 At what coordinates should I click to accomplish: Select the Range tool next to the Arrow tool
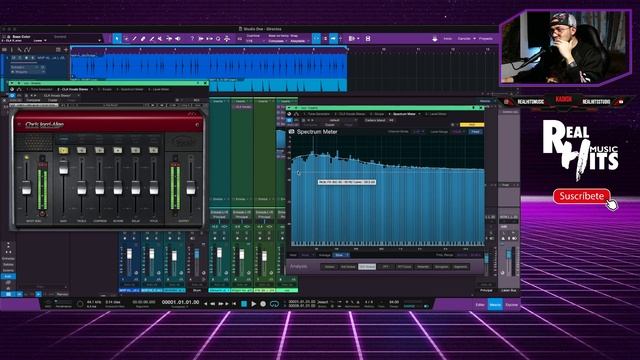126,38
